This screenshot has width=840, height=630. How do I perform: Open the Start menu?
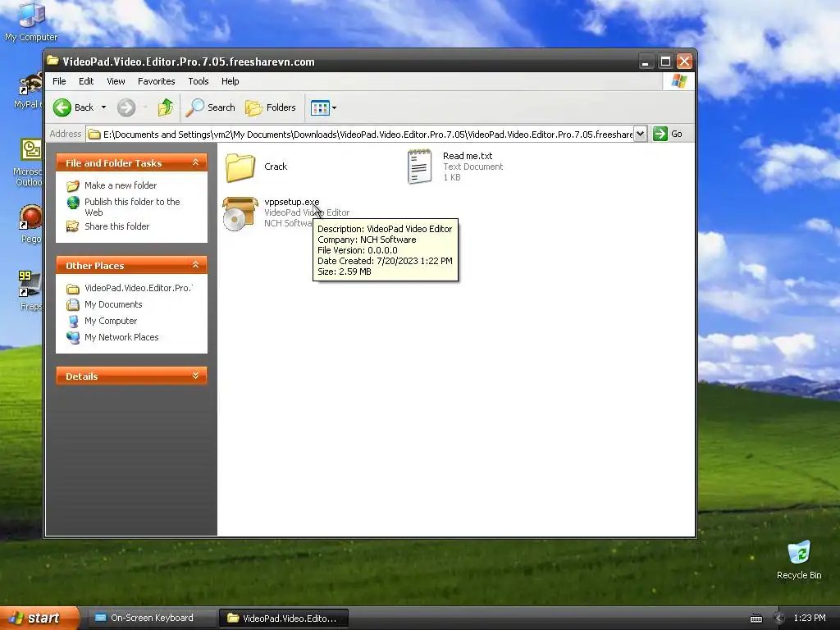39,618
